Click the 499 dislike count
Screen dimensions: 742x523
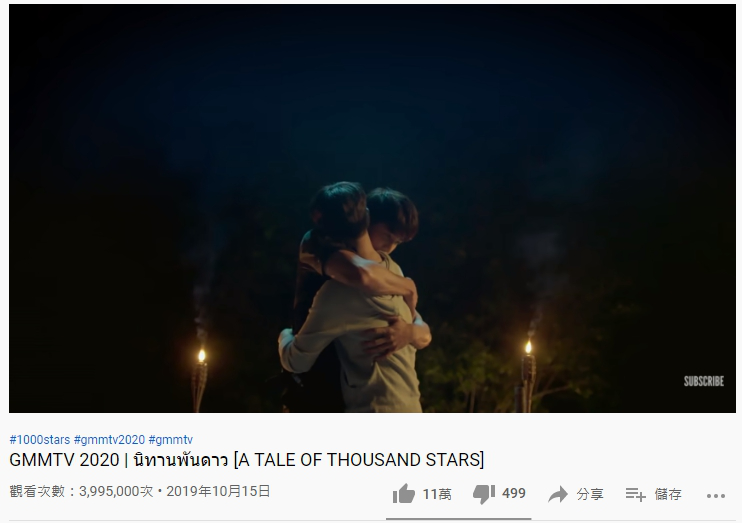[x=513, y=494]
